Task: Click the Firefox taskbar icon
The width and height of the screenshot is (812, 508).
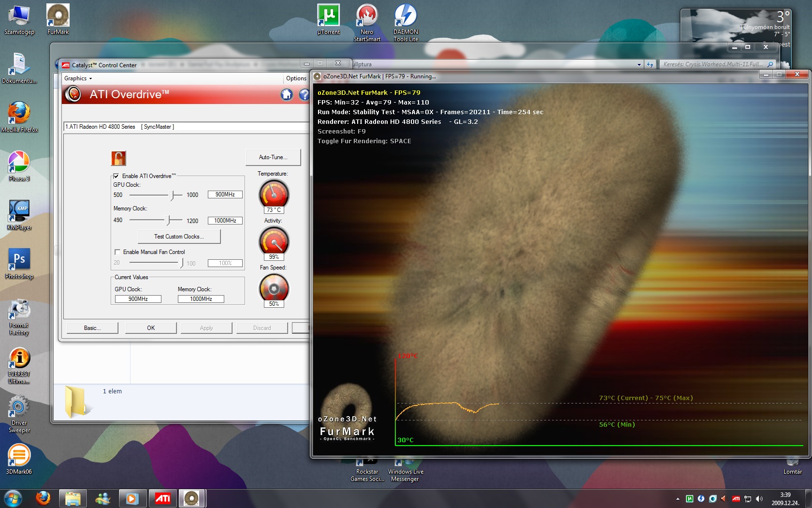Action: point(43,498)
